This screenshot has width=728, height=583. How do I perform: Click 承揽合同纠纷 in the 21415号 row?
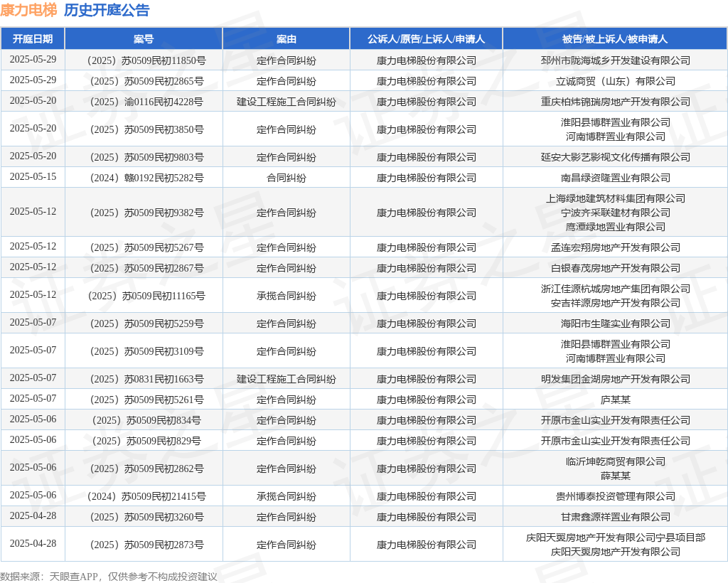pyautogui.click(x=286, y=497)
